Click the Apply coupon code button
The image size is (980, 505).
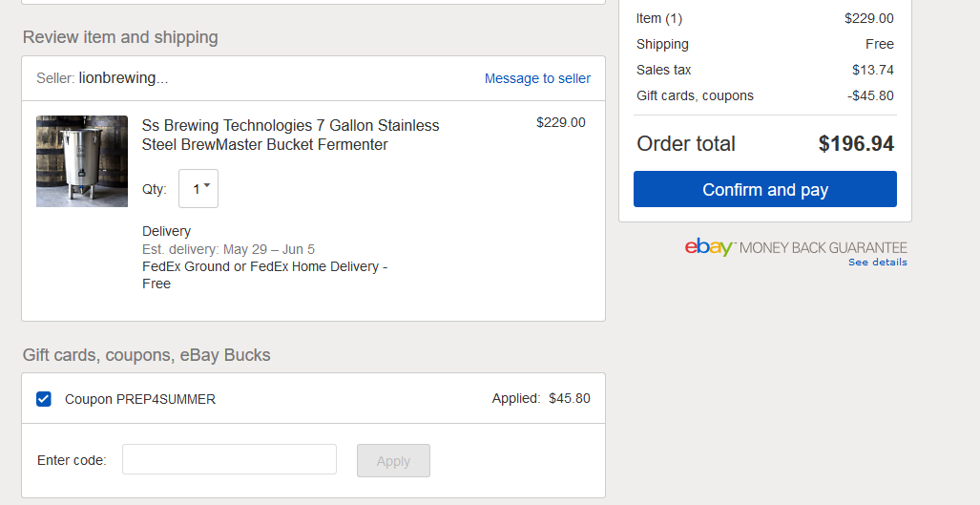(394, 461)
